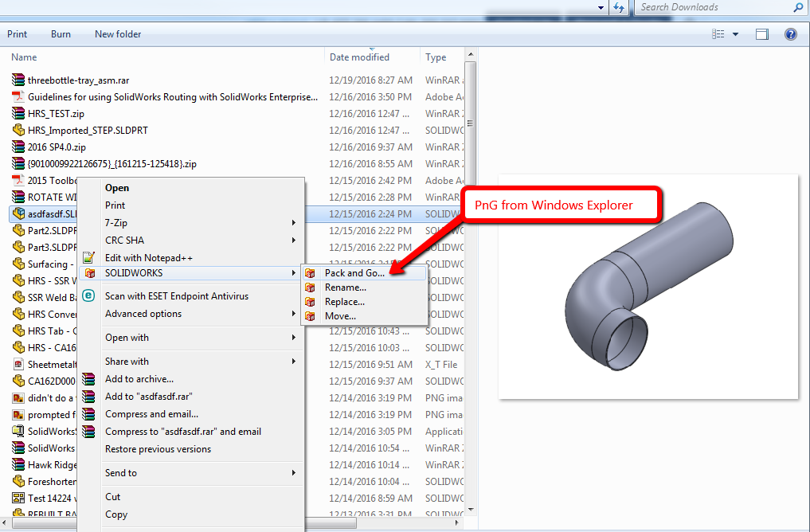Click the Part2.SLDPRT file icon
Image resolution: width=810 pixels, height=532 pixels.
pos(18,230)
